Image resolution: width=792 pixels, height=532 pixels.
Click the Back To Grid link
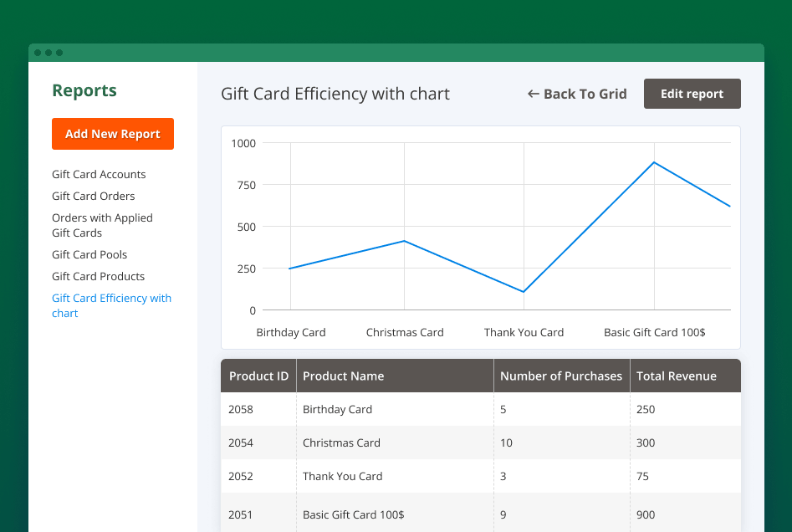[585, 94]
